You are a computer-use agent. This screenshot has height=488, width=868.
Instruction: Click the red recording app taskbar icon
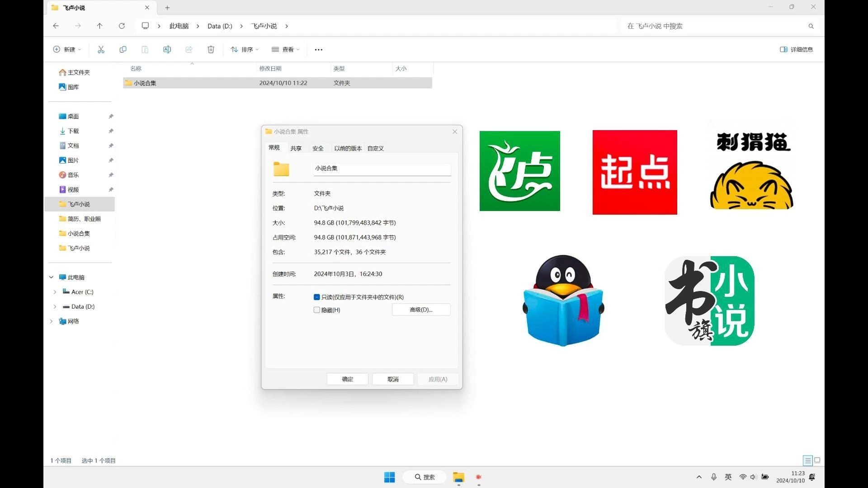click(x=479, y=477)
